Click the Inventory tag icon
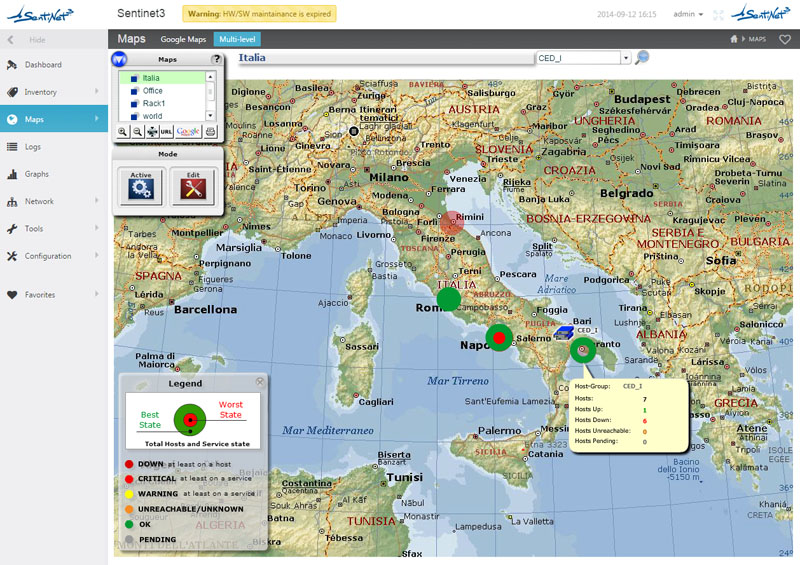800x565 pixels. click(12, 92)
